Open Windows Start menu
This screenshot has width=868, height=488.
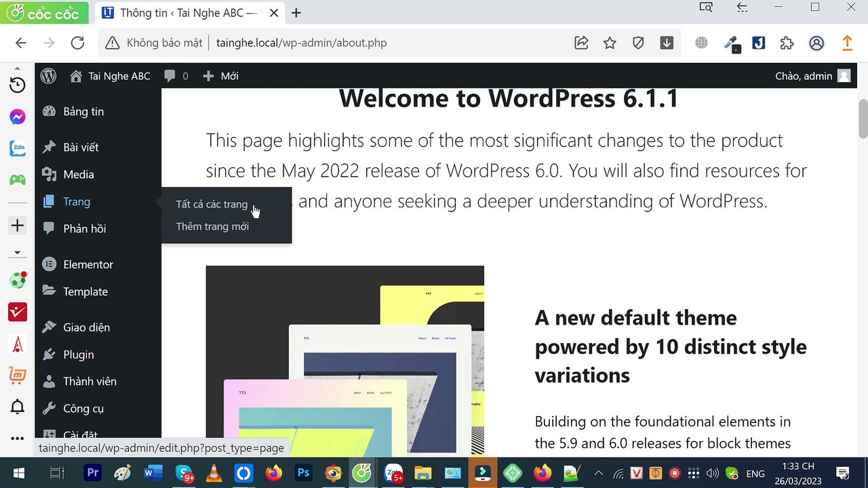(18, 473)
